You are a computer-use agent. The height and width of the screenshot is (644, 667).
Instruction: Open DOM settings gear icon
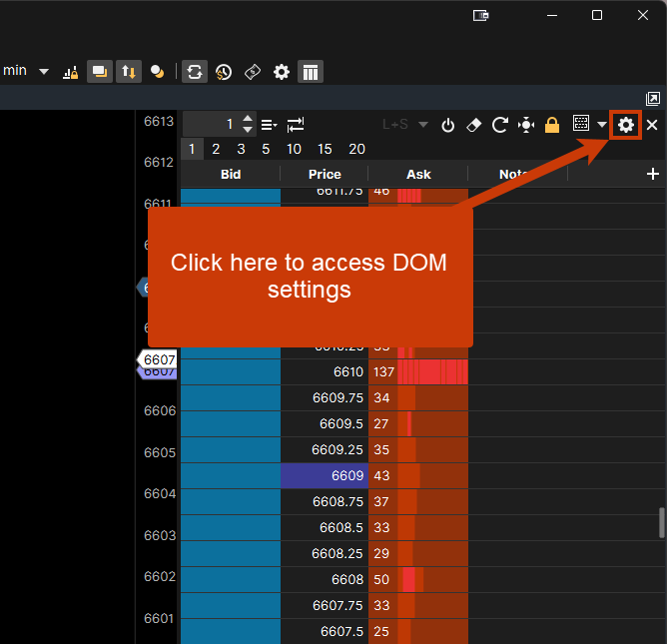626,125
